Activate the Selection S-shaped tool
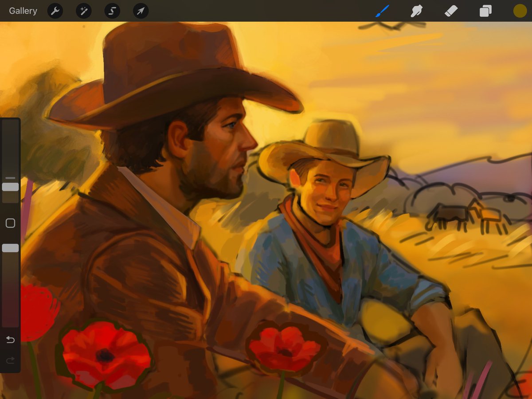 112,11
